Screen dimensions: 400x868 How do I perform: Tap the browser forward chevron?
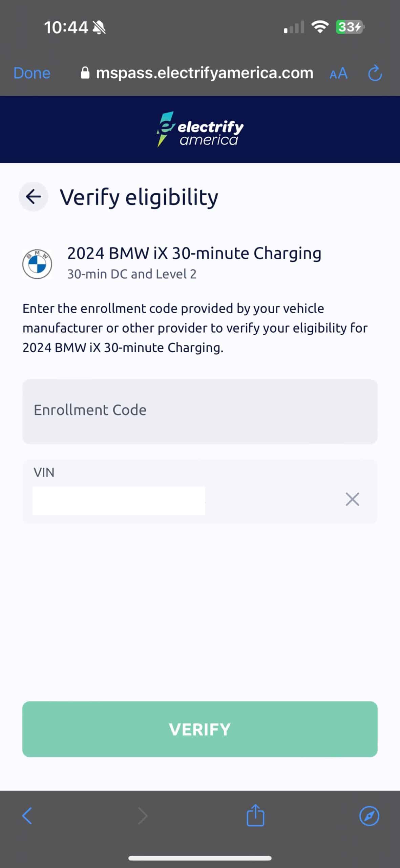coord(143,816)
